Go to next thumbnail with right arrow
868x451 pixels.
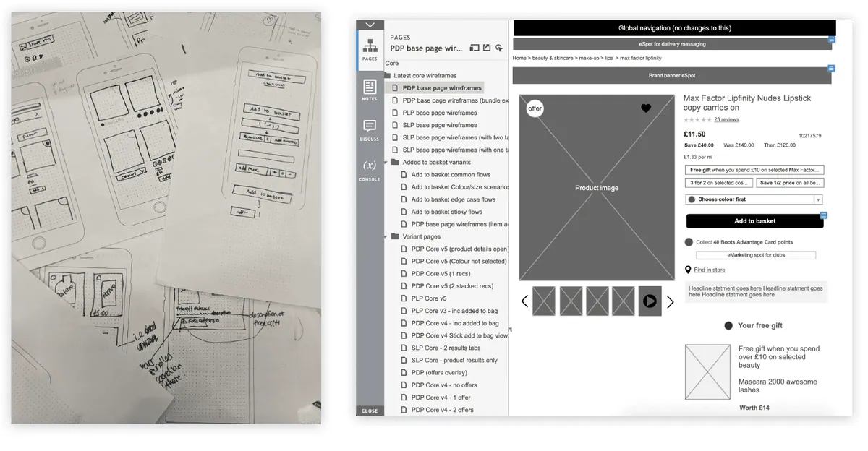(670, 301)
